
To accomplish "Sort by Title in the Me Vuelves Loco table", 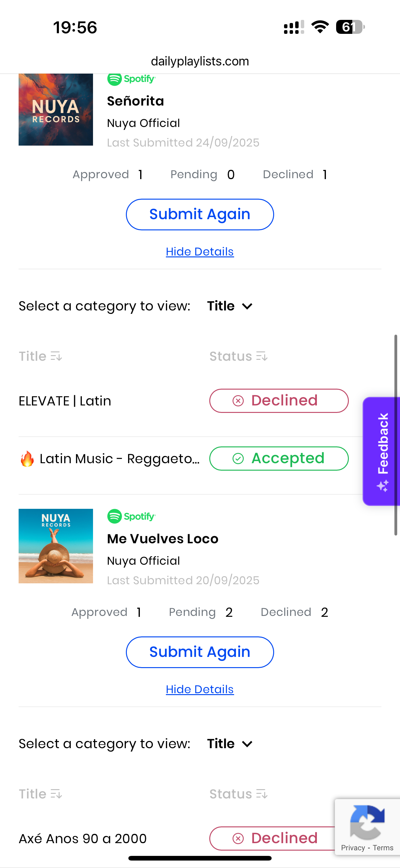I will coord(40,794).
